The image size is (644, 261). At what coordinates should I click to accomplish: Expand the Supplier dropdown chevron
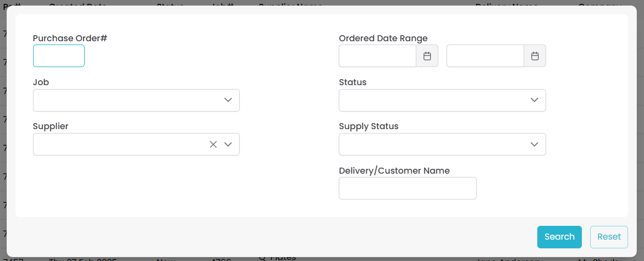pos(228,145)
